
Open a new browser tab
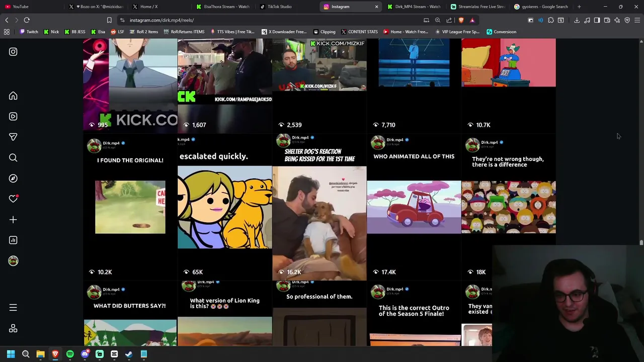point(579,7)
